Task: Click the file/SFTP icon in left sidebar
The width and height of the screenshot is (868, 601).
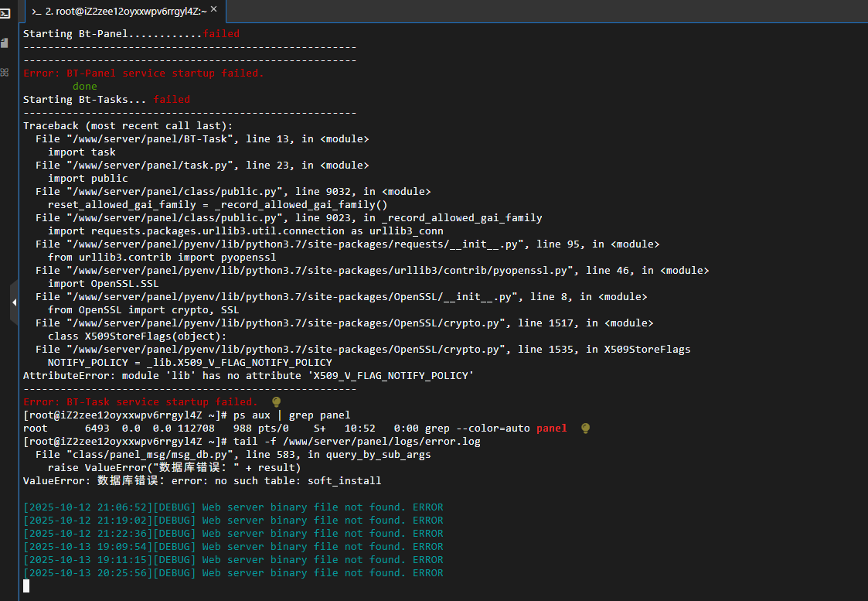Action: coord(5,43)
